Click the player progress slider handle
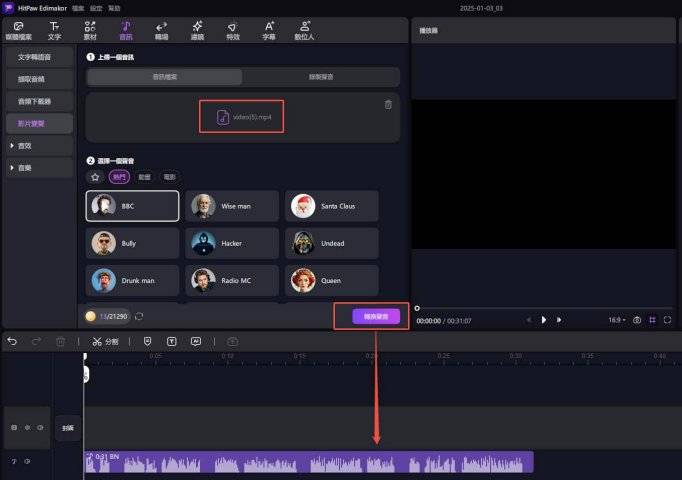Viewport: 682px width, 480px height. [x=417, y=308]
